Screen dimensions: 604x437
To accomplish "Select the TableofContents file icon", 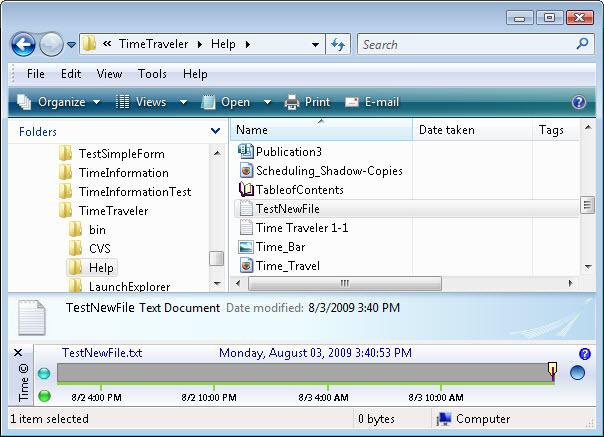I will click(246, 189).
